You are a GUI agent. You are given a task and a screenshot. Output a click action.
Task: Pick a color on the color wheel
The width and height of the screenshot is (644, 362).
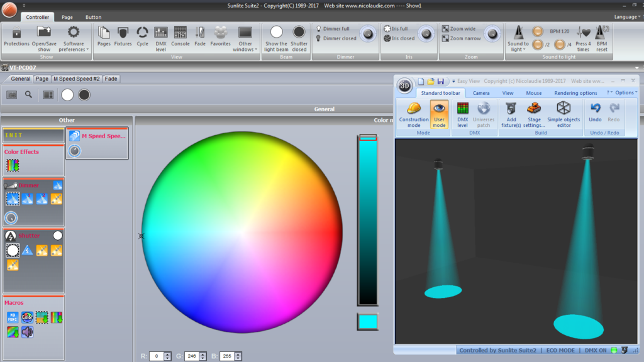pyautogui.click(x=242, y=232)
